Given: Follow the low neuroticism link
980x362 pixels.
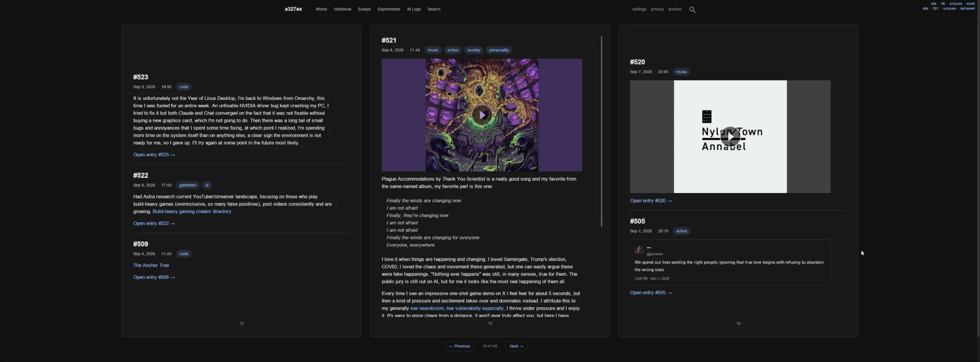Looking at the screenshot, I should click(427, 309).
